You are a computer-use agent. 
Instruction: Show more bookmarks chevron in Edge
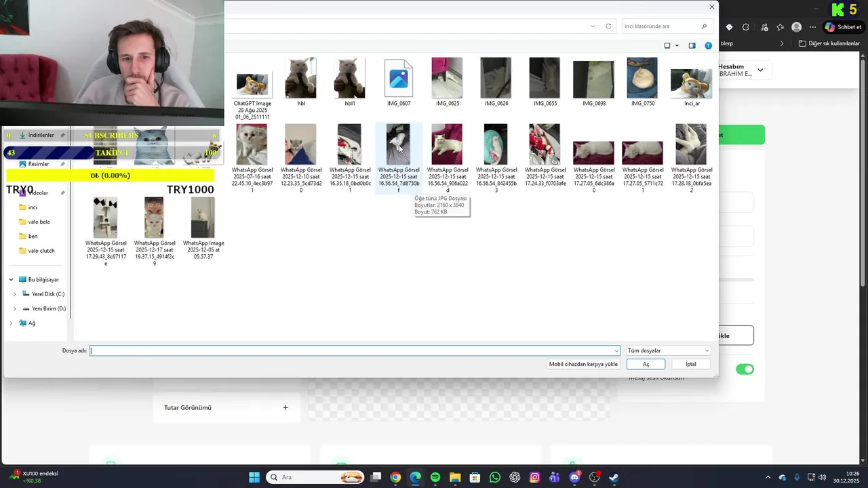pos(782,43)
